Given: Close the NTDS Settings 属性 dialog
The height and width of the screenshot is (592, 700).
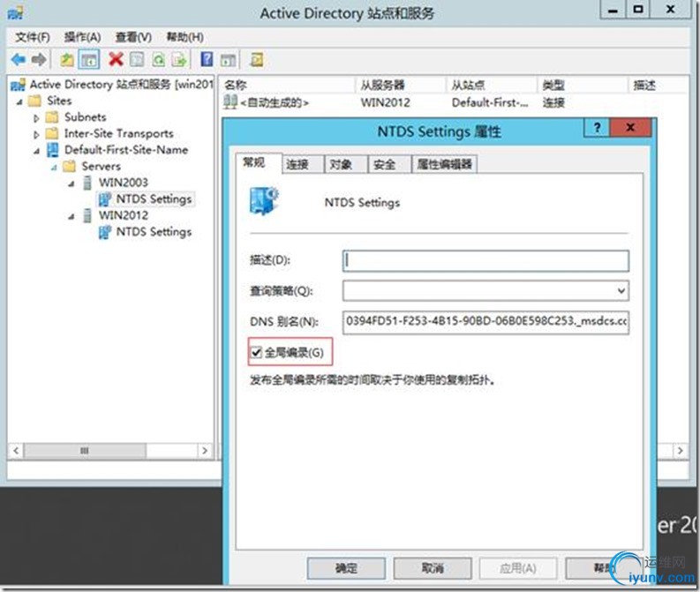Looking at the screenshot, I should (x=631, y=128).
